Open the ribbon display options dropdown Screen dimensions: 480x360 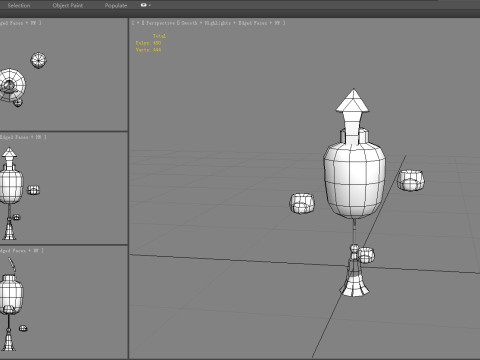click(145, 5)
